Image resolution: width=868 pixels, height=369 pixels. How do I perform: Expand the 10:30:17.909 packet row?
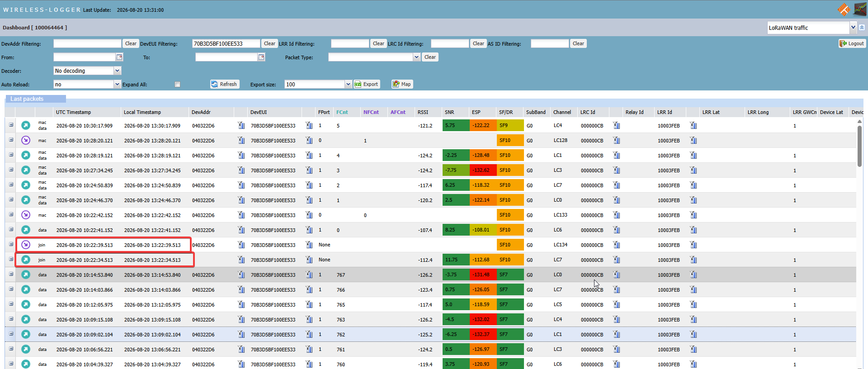tap(11, 125)
